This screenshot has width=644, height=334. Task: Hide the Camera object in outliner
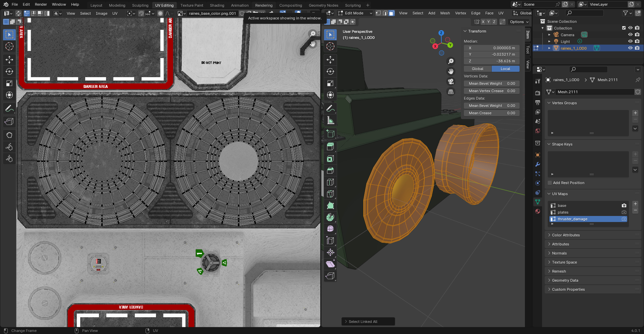coord(630,35)
